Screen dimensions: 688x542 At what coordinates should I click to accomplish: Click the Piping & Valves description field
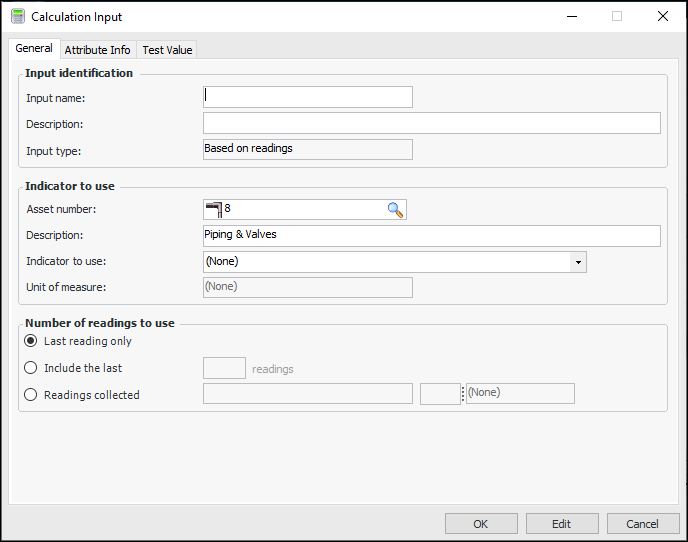(x=431, y=236)
